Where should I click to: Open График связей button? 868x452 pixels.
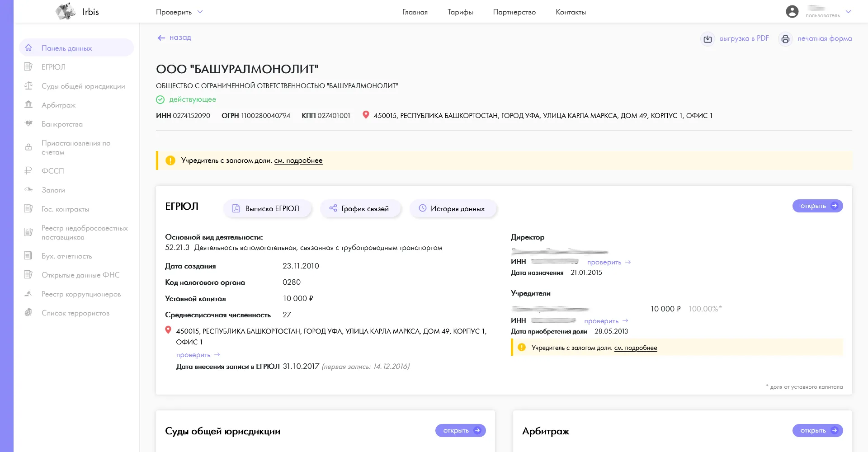pyautogui.click(x=360, y=208)
